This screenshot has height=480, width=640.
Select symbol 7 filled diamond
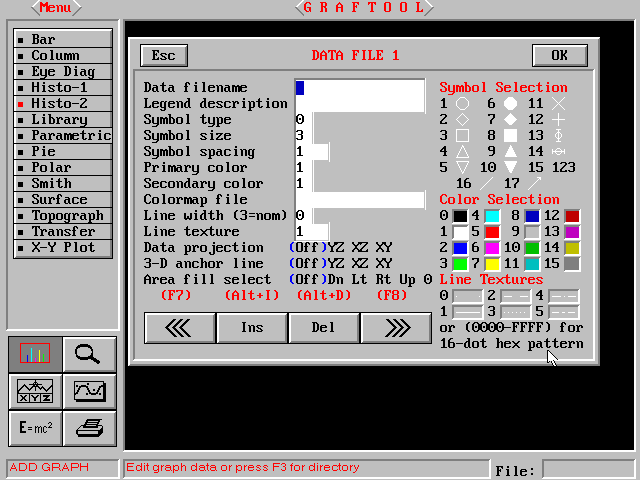click(510, 120)
